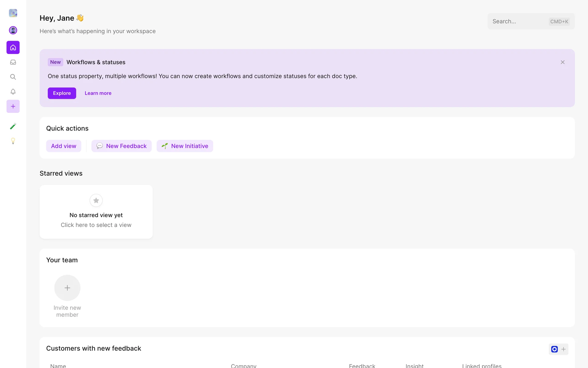Open the Inbox sidebar icon
The height and width of the screenshot is (368, 588).
click(13, 62)
